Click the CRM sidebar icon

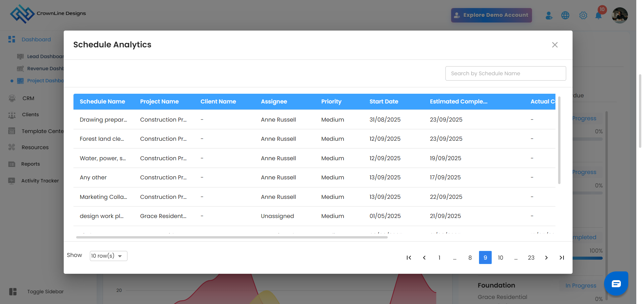(x=12, y=98)
